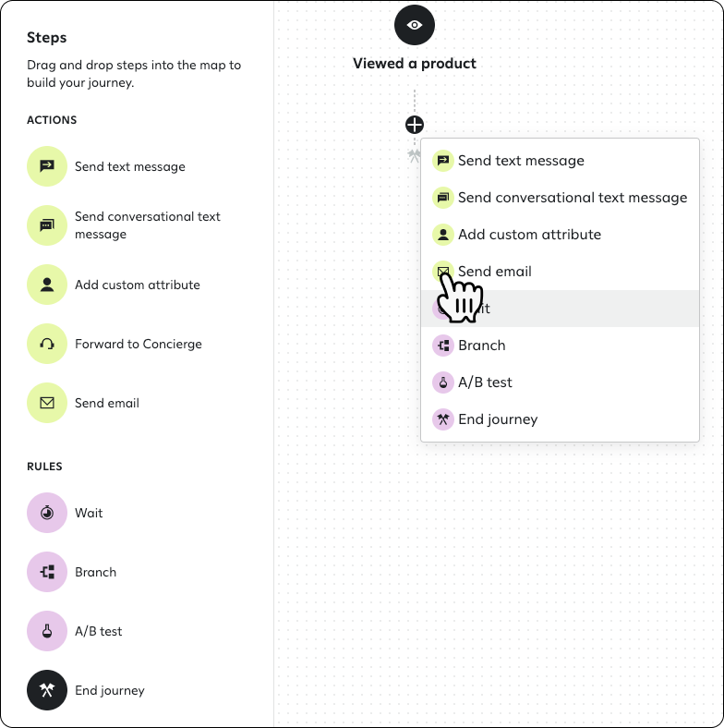Click the plus add-step button on the journey map
Image resolution: width=724 pixels, height=728 pixels.
[415, 125]
